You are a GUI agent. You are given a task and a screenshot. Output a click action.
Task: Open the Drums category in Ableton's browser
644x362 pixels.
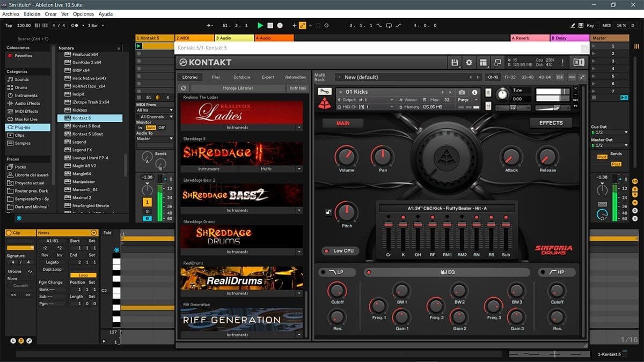coord(21,87)
